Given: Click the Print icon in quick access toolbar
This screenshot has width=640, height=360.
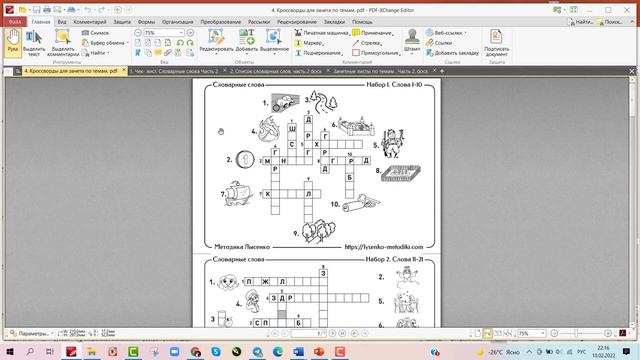Looking at the screenshot, I should pos(47,10).
